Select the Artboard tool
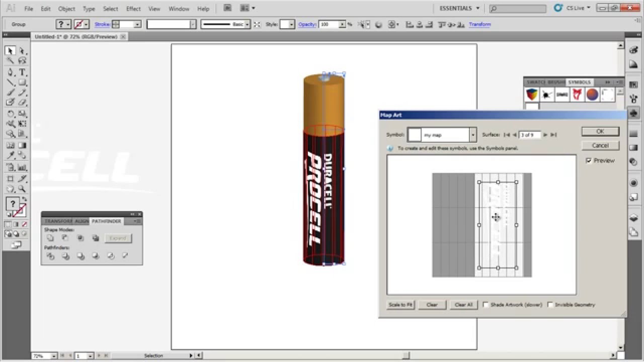The height and width of the screenshot is (362, 644). [11, 178]
